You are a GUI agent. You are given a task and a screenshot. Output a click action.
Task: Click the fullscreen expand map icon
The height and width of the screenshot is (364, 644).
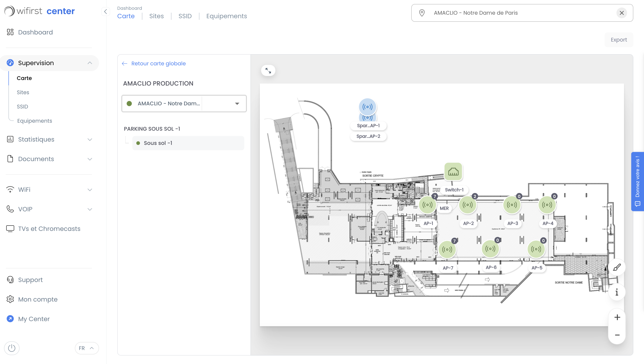click(268, 70)
